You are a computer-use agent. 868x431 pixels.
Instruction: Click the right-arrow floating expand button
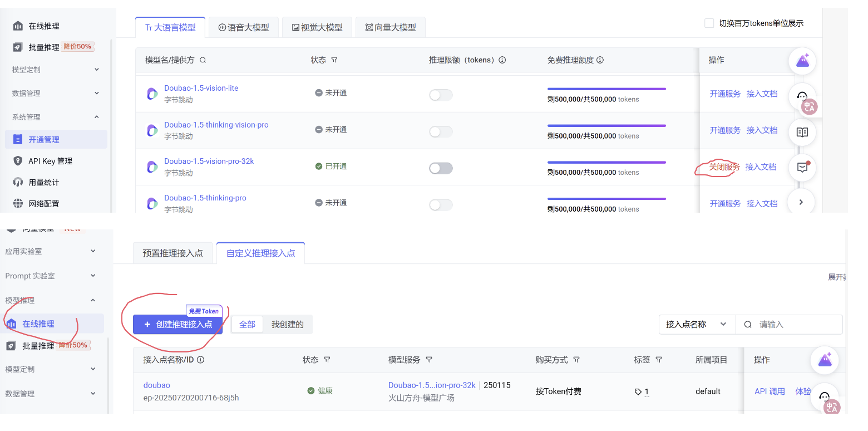tap(802, 202)
